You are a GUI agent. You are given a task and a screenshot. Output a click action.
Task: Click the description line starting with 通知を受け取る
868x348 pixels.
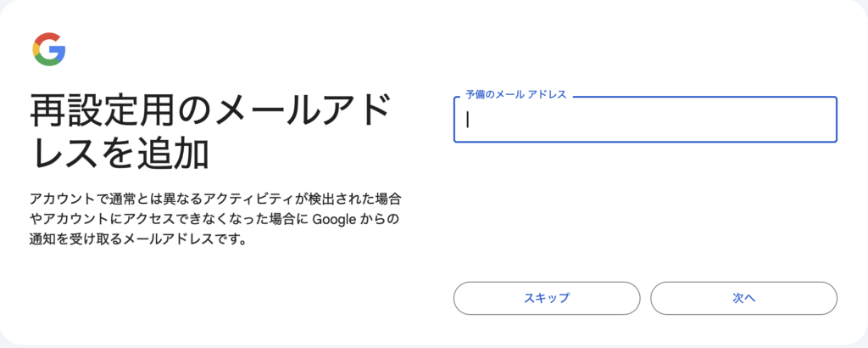click(137, 239)
